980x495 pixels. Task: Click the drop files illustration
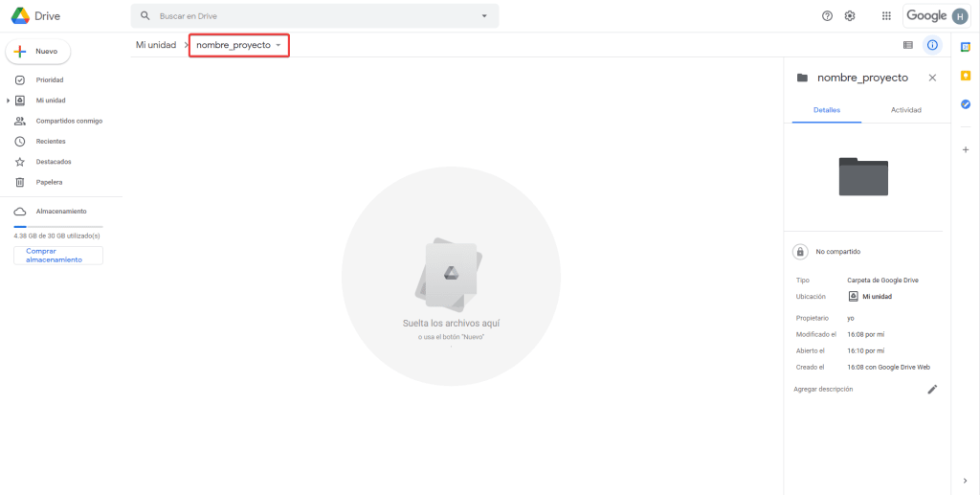(x=449, y=275)
